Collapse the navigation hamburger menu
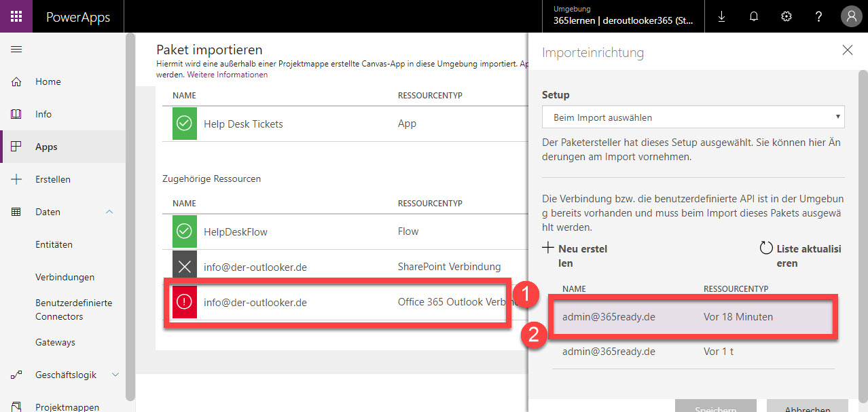The image size is (868, 412). pyautogui.click(x=16, y=49)
